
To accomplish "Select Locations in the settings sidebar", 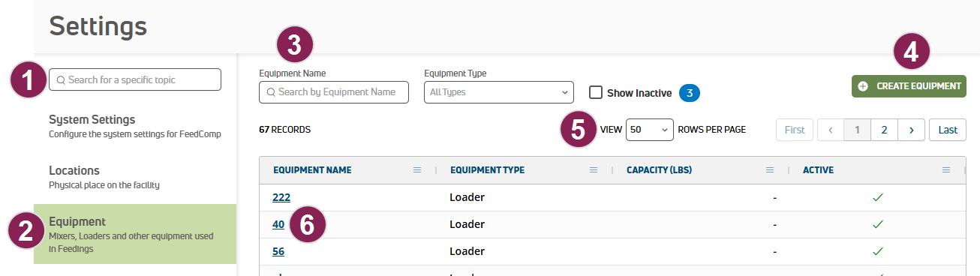I will coord(135,177).
